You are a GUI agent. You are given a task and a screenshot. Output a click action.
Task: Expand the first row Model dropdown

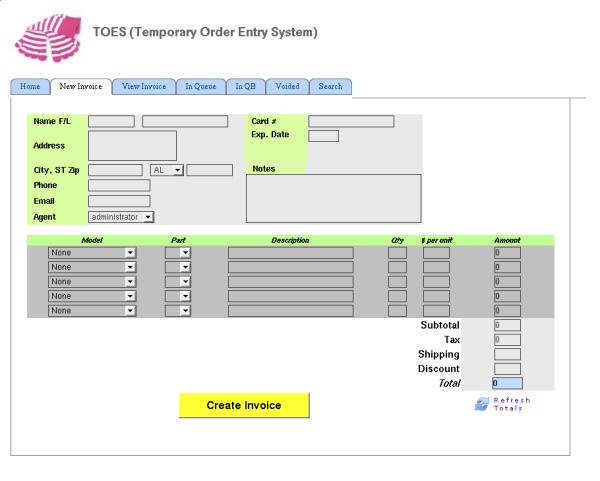[x=91, y=253]
